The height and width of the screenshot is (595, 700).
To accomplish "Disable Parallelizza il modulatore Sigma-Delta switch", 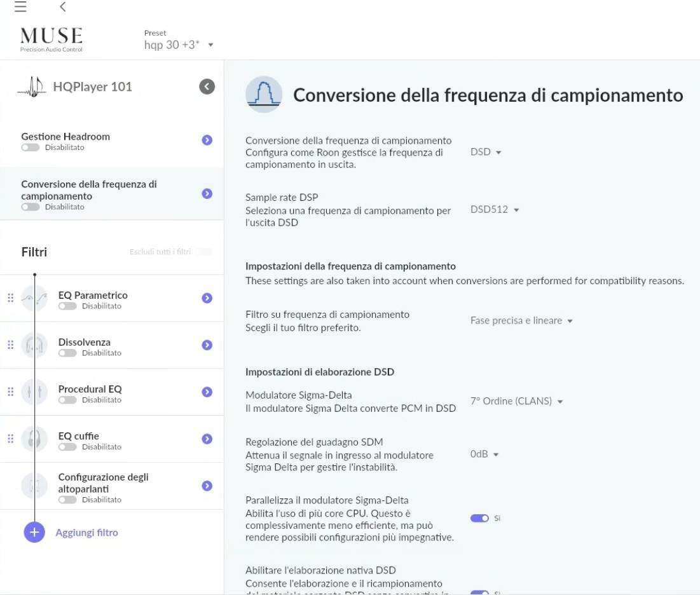I will pos(479,518).
